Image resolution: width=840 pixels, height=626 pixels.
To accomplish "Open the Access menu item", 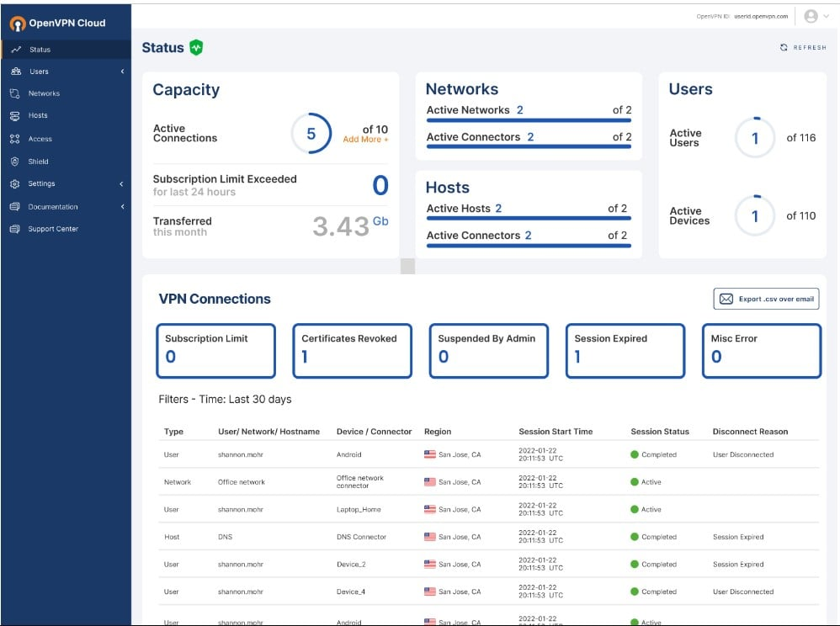I will 66,139.
